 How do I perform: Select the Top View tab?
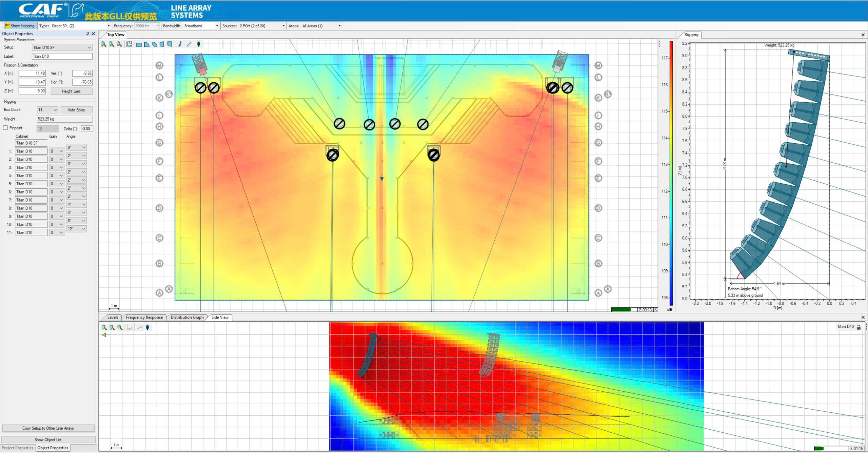pos(116,35)
